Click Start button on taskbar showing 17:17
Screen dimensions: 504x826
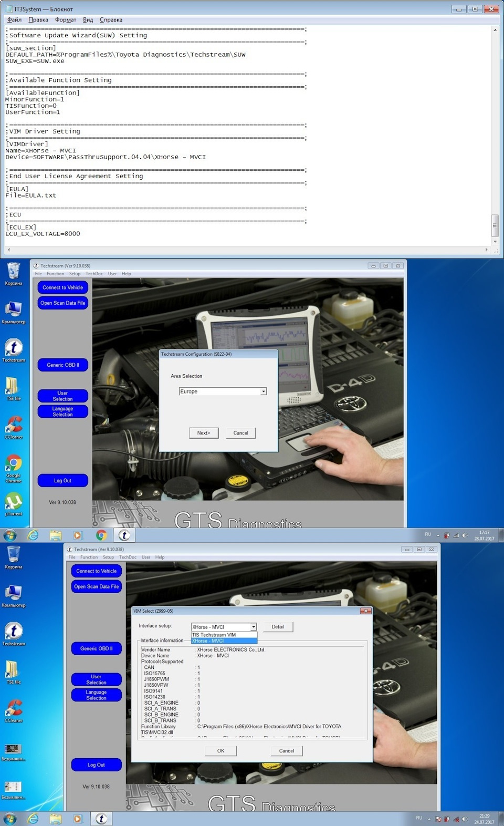[x=10, y=535]
